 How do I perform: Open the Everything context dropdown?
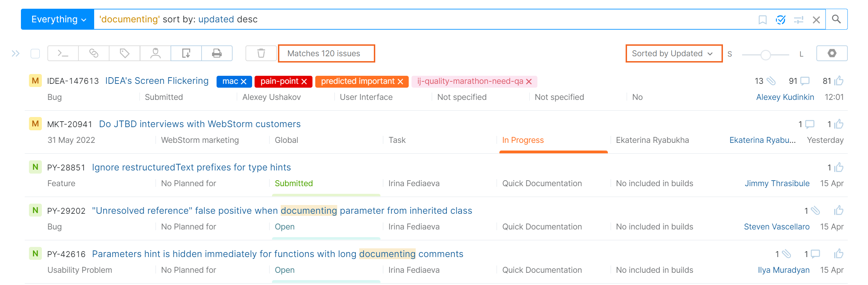(57, 19)
